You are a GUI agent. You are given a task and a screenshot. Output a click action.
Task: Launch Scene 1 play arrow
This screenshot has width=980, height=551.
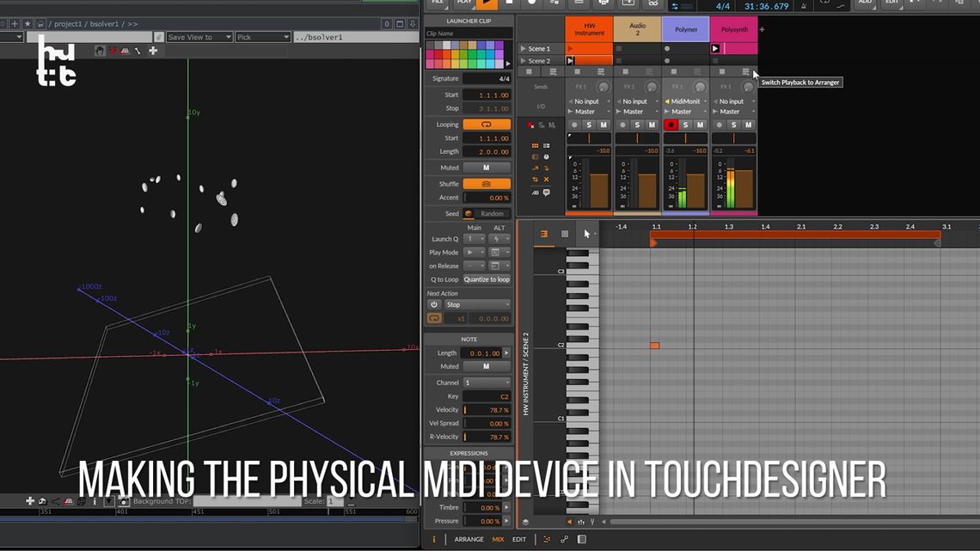click(x=524, y=48)
